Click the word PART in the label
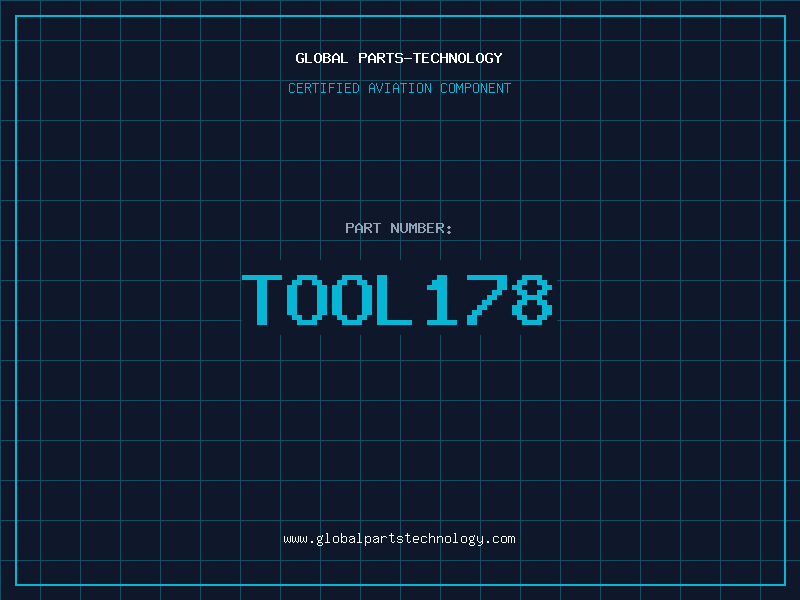This screenshot has width=800, height=600. (x=363, y=228)
